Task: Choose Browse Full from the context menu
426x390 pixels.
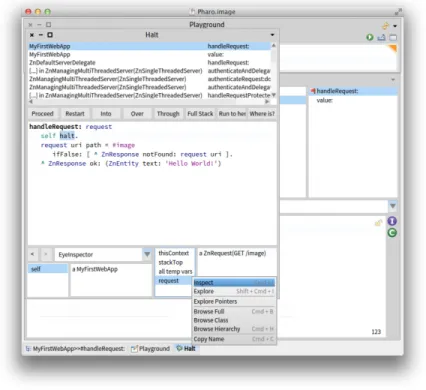Action: tap(234, 311)
